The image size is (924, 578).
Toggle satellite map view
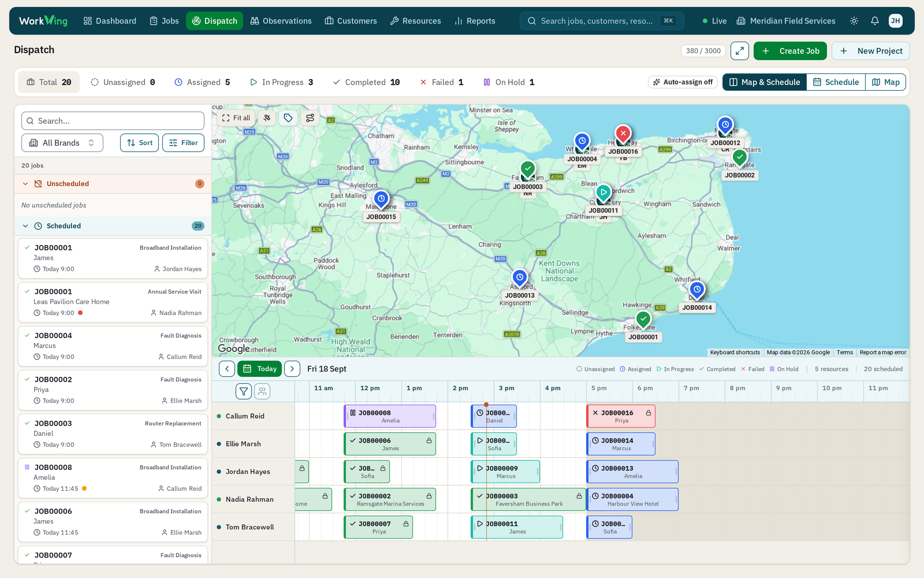click(x=267, y=118)
